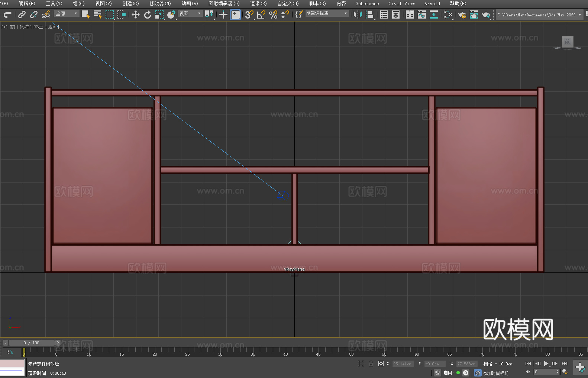588x378 pixels.
Task: Open the 工具(T) menu
Action: (54, 3)
